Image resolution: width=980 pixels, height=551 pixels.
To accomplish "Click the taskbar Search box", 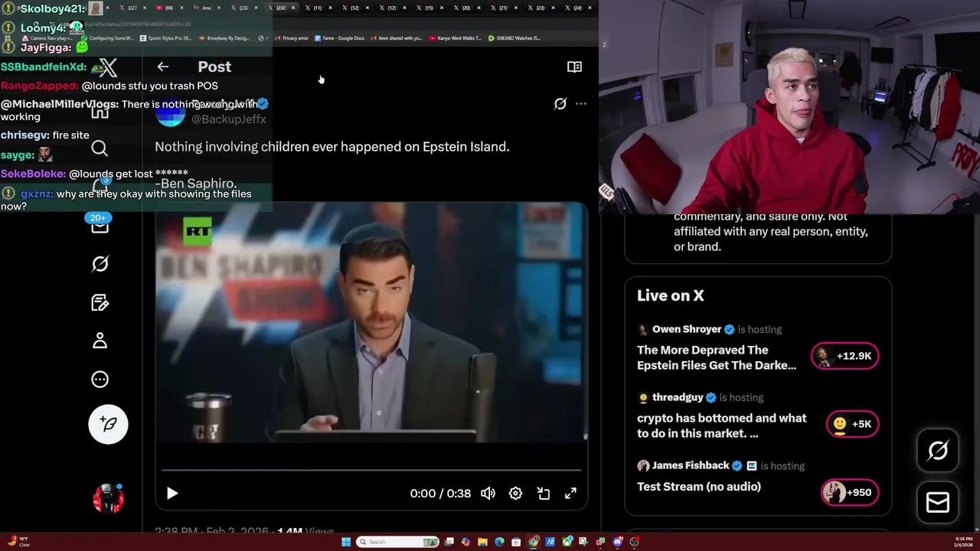I will tap(397, 542).
